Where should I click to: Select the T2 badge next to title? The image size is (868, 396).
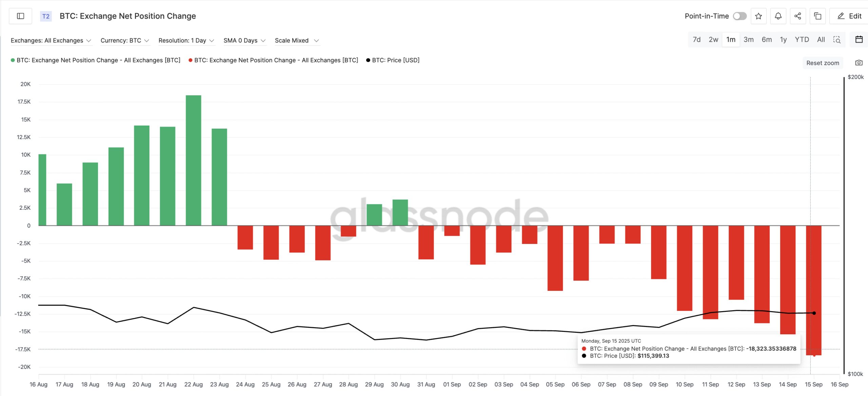click(x=45, y=16)
